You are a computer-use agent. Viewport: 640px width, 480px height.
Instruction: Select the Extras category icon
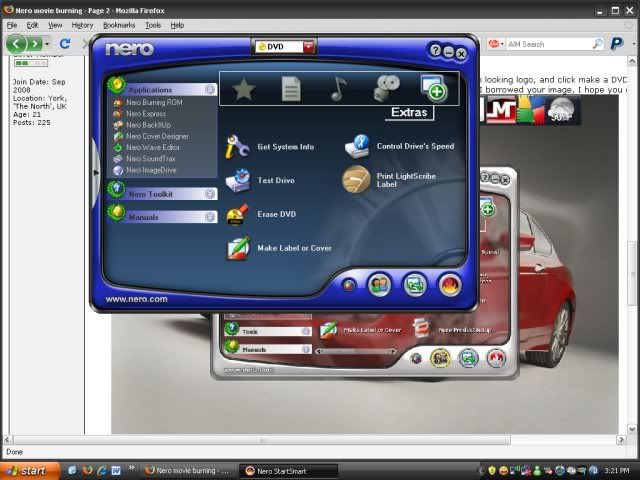click(435, 88)
